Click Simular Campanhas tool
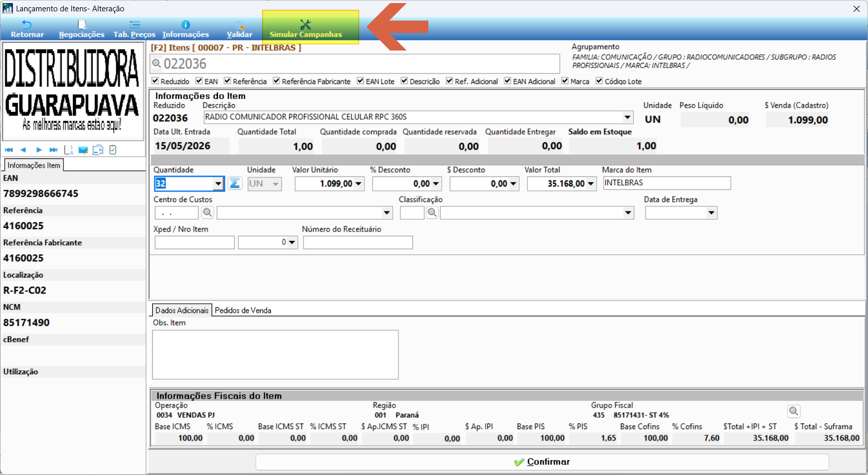Viewport: 868px width, 475px height. (306, 29)
